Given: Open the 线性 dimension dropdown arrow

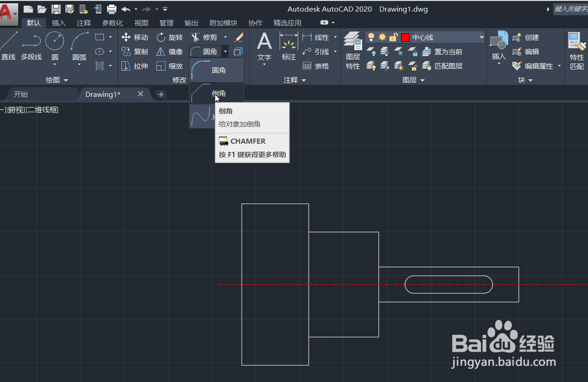Looking at the screenshot, I should 335,37.
